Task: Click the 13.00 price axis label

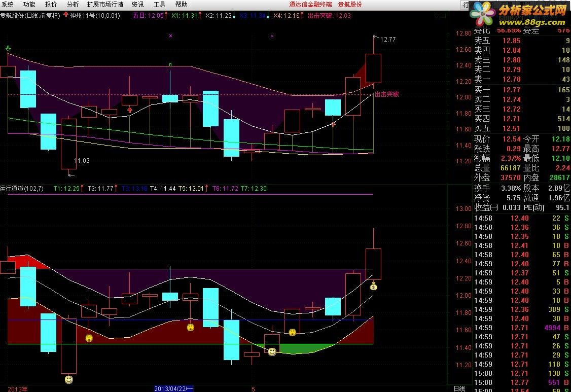Action: click(x=463, y=209)
